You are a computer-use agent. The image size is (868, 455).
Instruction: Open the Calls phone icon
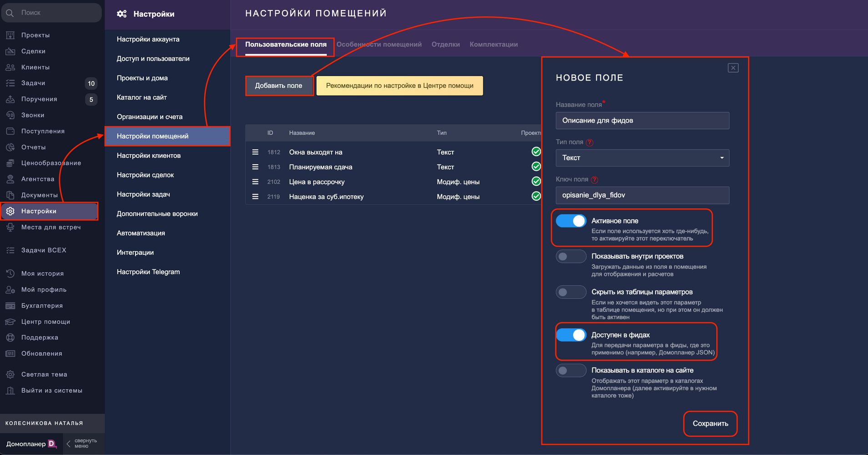pyautogui.click(x=10, y=115)
